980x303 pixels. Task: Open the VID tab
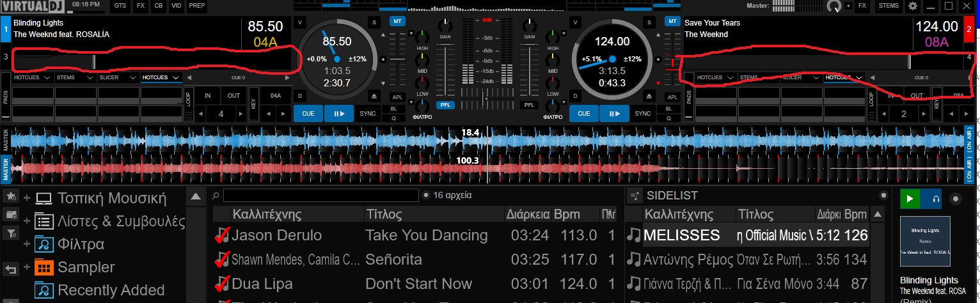coord(177,6)
